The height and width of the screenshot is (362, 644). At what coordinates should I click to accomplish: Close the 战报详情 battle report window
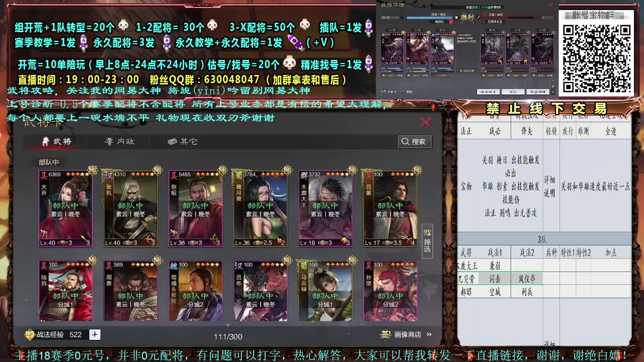550,6
